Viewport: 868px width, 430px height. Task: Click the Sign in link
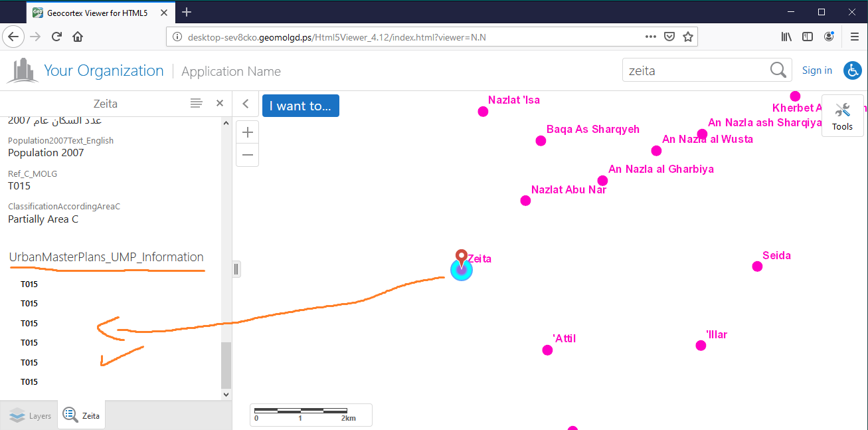[817, 70]
